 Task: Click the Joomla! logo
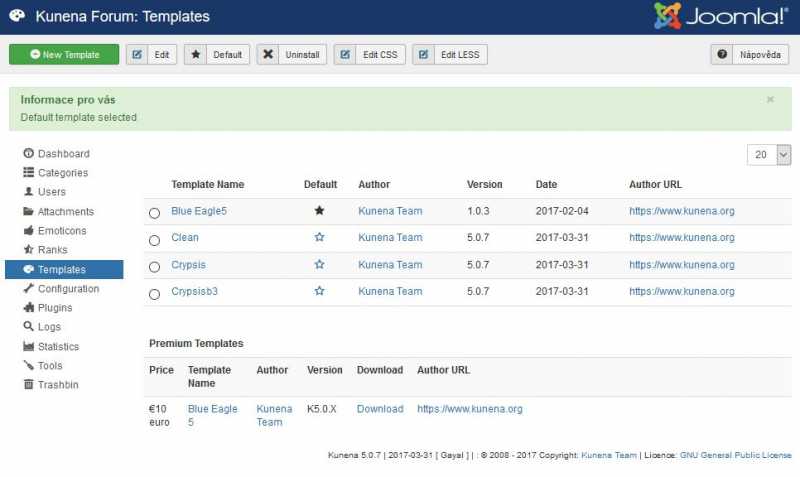[x=720, y=16]
